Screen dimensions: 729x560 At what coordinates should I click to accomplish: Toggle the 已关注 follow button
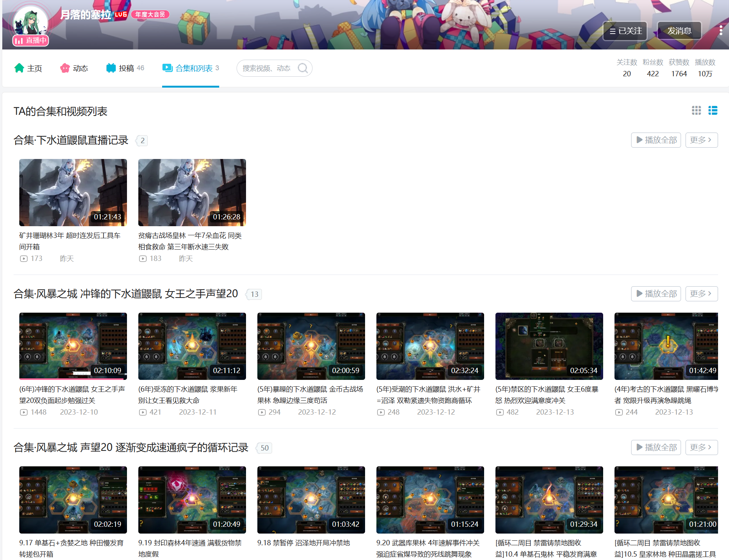click(x=625, y=31)
